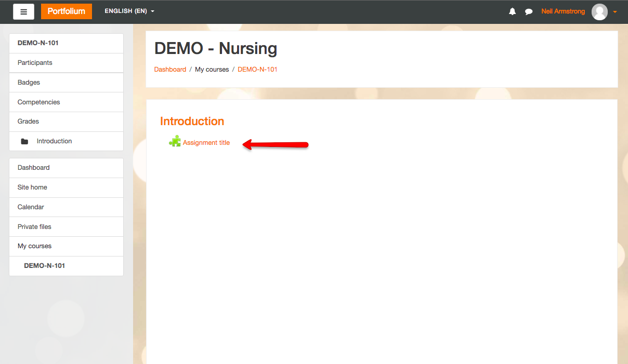Select DEMO-N-101 under My courses
This screenshot has width=628, height=364.
coord(66,266)
